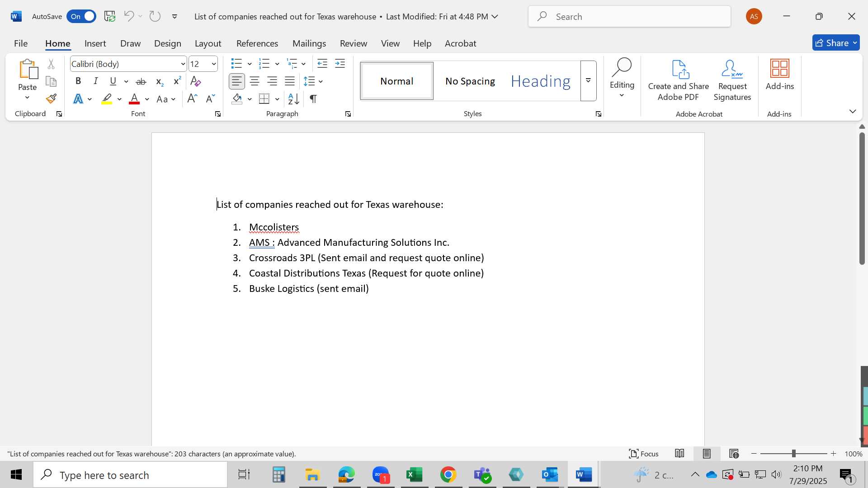868x488 pixels.
Task: Click the Decrease Indent icon
Action: 322,64
